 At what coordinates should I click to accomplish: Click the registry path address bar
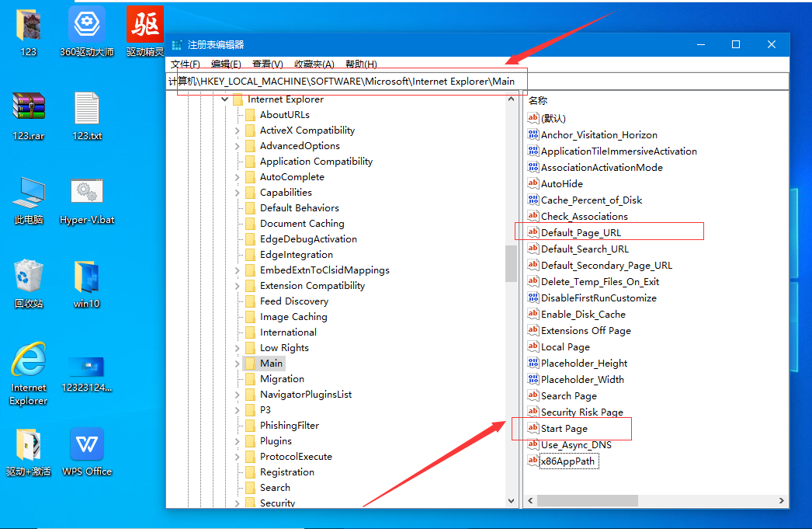pyautogui.click(x=466, y=81)
